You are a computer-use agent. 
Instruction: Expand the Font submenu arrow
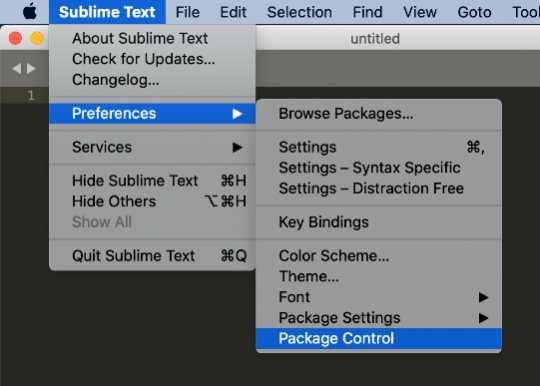(x=484, y=297)
